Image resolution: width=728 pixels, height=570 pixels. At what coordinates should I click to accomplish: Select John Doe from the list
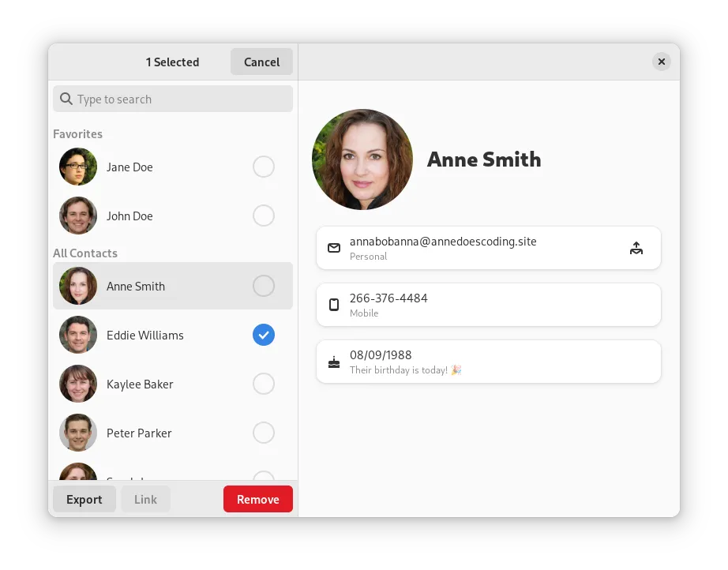(130, 216)
